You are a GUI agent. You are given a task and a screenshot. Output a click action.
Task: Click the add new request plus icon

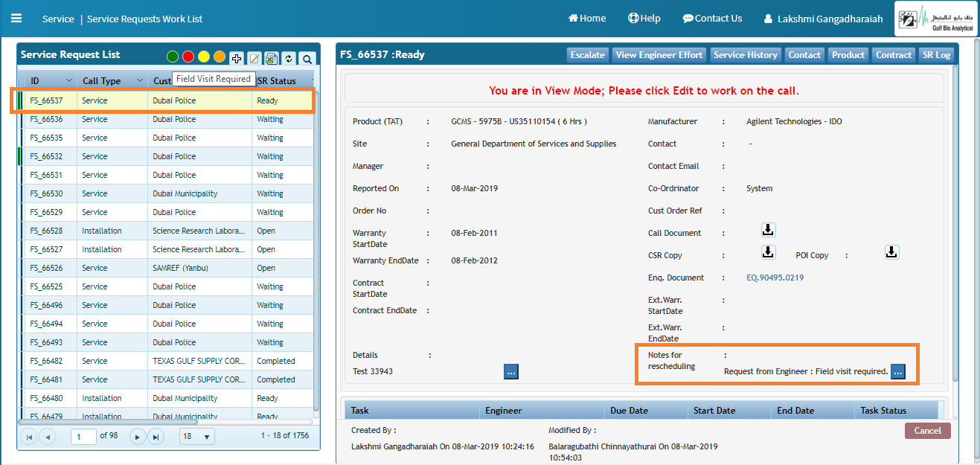(x=237, y=58)
